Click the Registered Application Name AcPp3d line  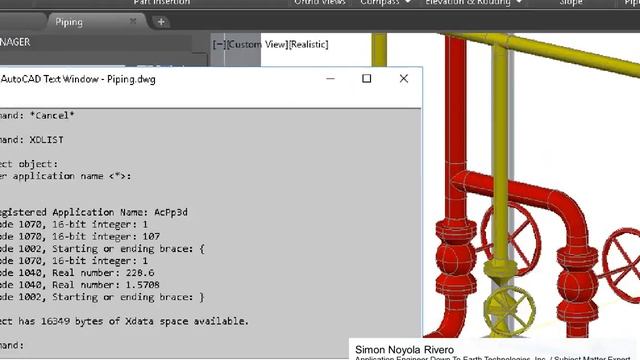[94, 212]
